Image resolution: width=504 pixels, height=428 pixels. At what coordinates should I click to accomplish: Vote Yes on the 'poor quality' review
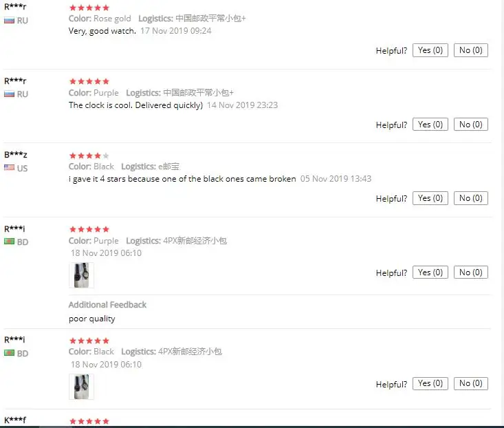(x=430, y=272)
